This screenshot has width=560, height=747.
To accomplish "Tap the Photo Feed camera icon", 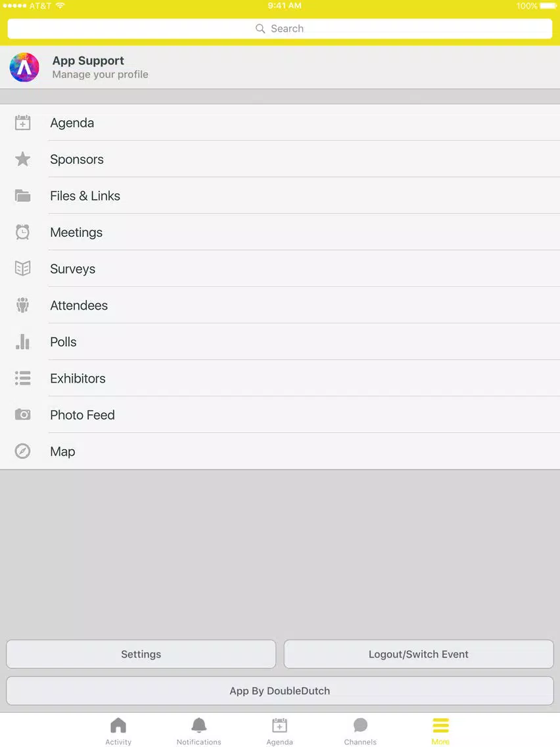I will point(22,414).
